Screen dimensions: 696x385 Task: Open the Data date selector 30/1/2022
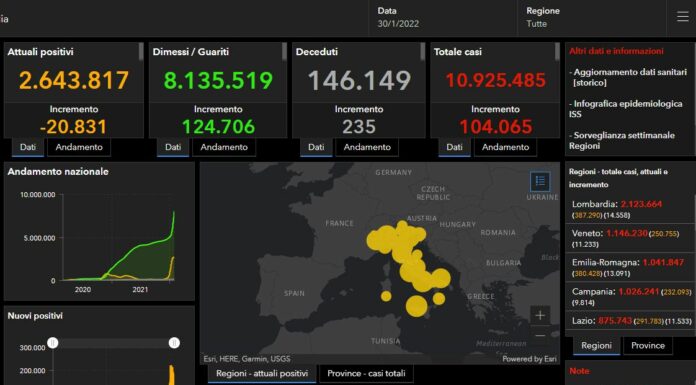coord(443,18)
